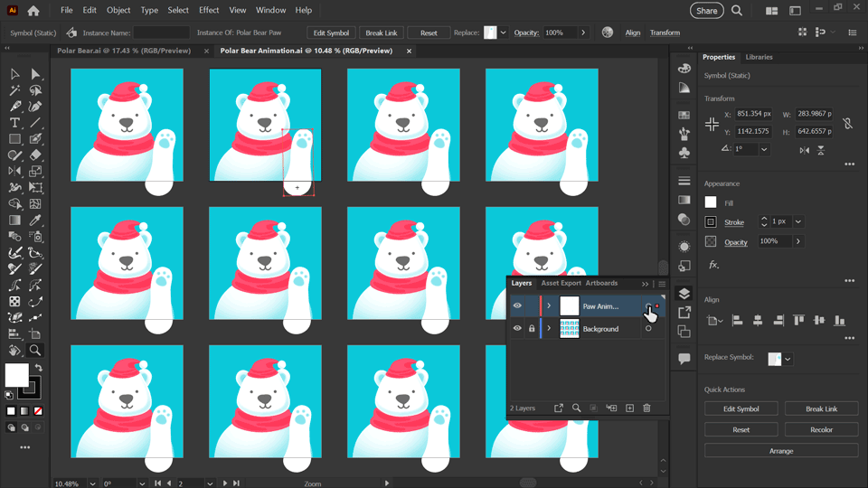The width and height of the screenshot is (868, 488).
Task: Click the white Fill color swatch
Action: point(711,202)
